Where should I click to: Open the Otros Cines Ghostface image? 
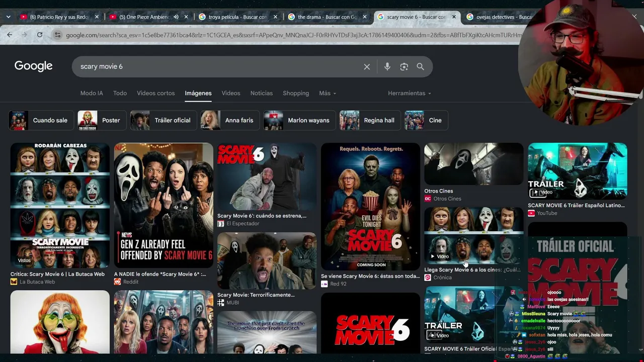(x=474, y=164)
